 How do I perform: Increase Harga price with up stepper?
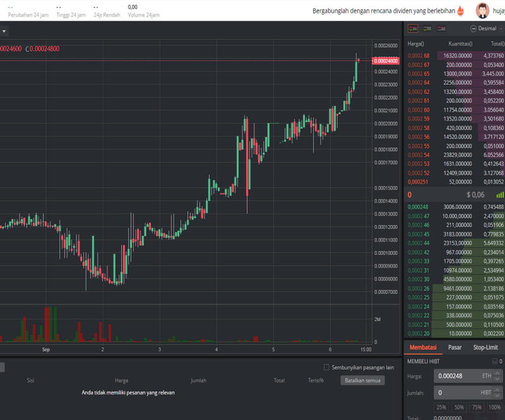(497, 373)
